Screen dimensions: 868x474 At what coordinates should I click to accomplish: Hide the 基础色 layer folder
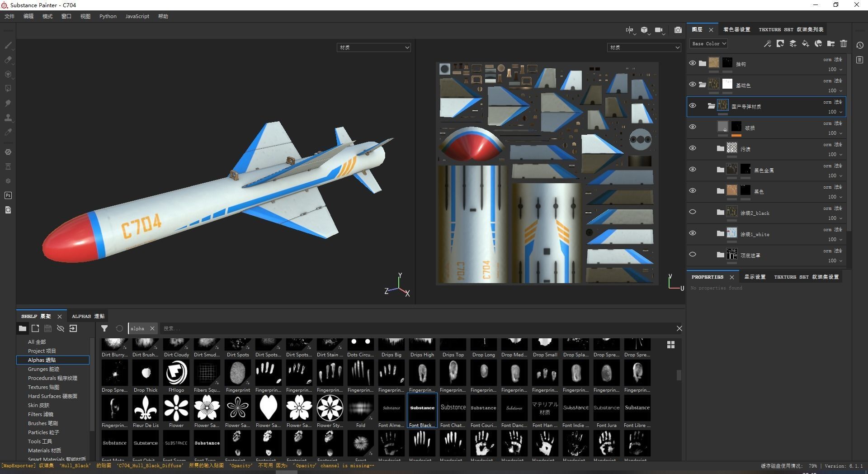pos(692,85)
